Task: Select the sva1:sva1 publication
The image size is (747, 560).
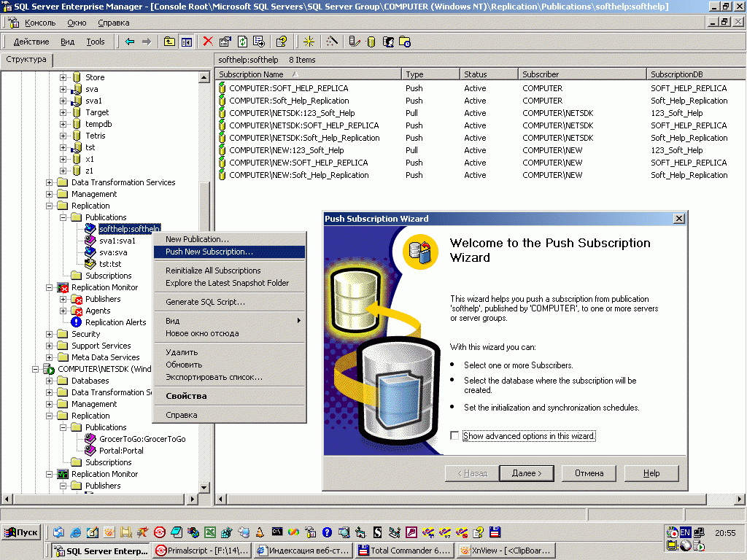Action: click(117, 241)
